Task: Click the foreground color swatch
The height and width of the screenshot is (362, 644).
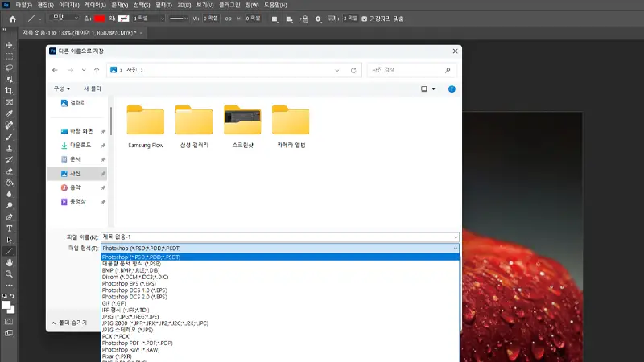Action: (x=6, y=305)
